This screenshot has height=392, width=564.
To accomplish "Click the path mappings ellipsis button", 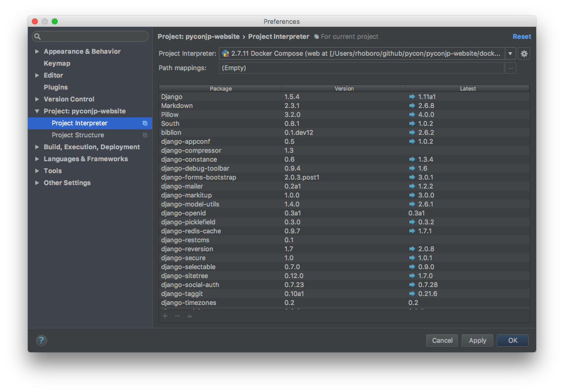I will [510, 68].
